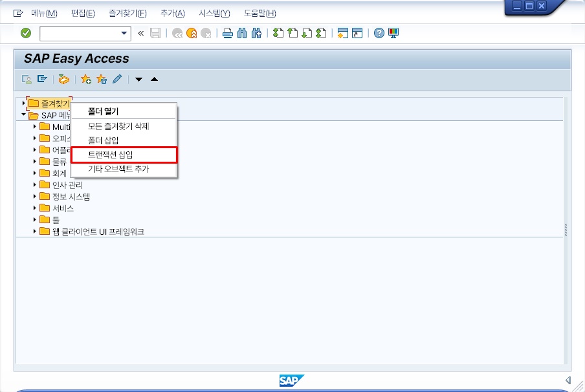This screenshot has width=585, height=392.
Task: Expand the 즐겨찾기 folder arrow
Action: click(x=23, y=103)
